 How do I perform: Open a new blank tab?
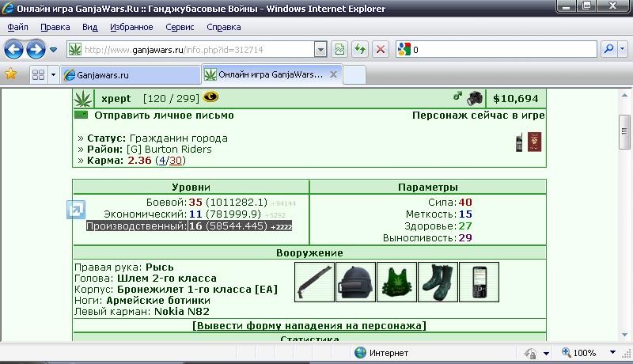pos(354,74)
